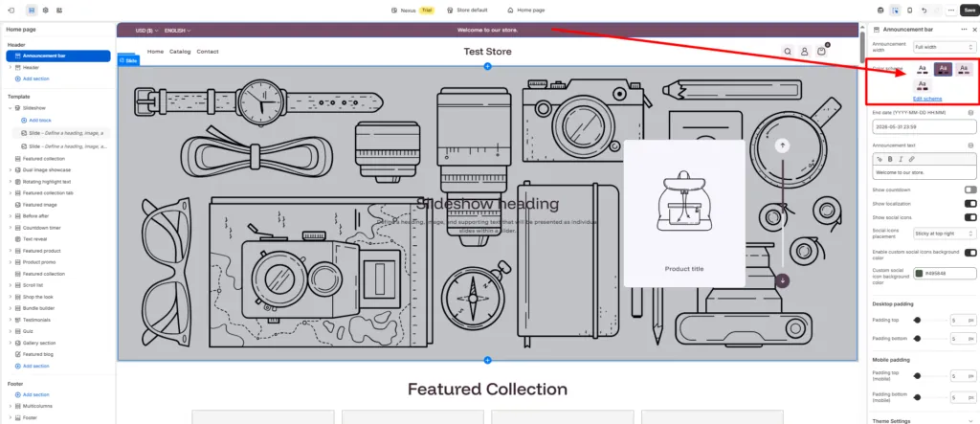Click the Save button
Image resolution: width=980 pixels, height=424 pixels.
(969, 11)
